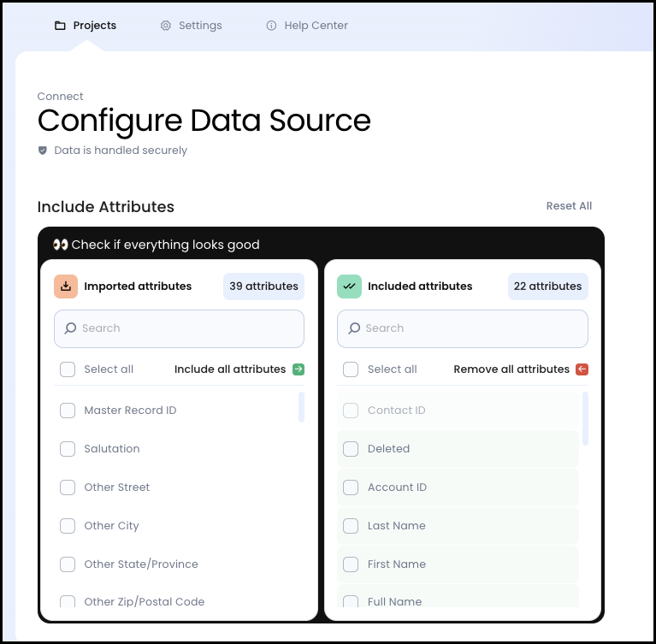The height and width of the screenshot is (644, 656).
Task: Check the Master Record ID checkbox
Action: click(68, 411)
